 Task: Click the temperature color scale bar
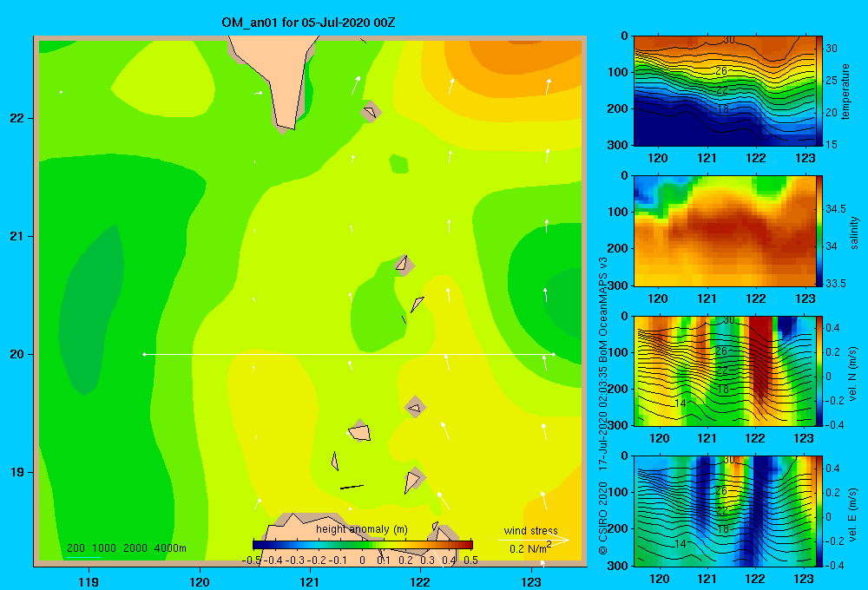[x=819, y=91]
